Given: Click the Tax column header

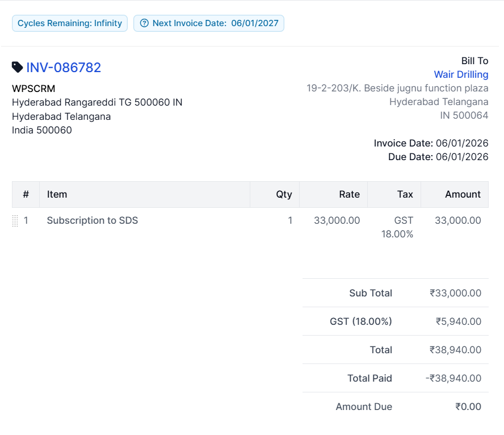Looking at the screenshot, I should [x=405, y=194].
